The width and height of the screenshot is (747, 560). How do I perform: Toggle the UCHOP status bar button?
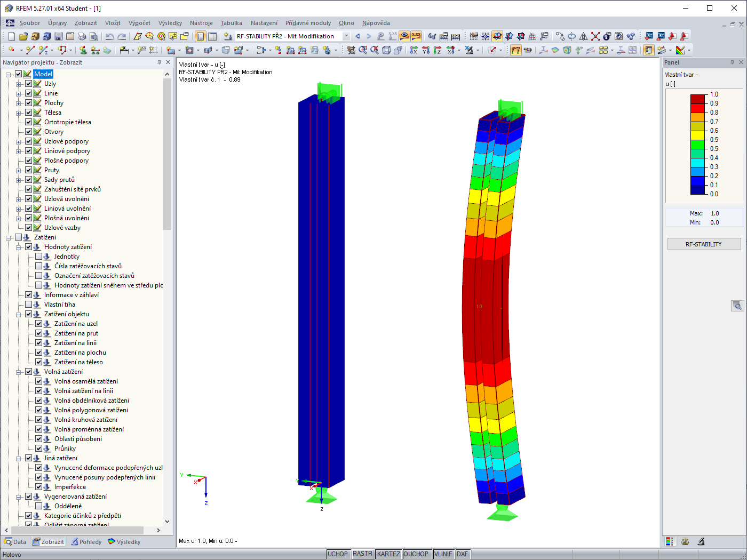coord(338,554)
